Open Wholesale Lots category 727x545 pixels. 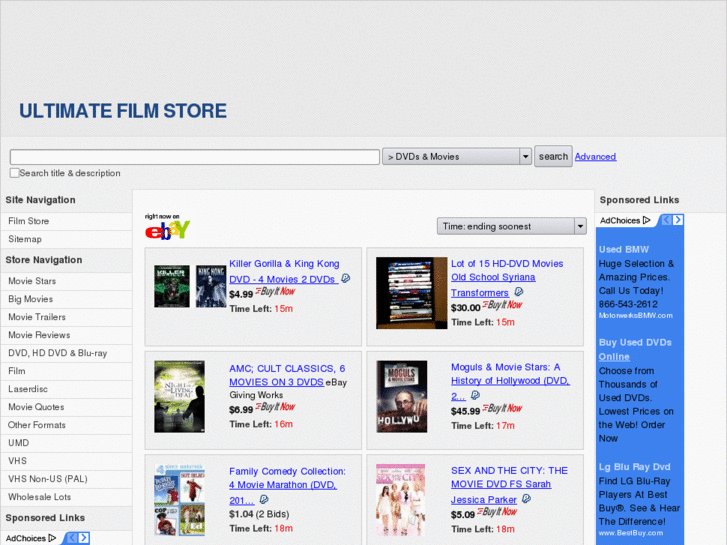point(39,497)
